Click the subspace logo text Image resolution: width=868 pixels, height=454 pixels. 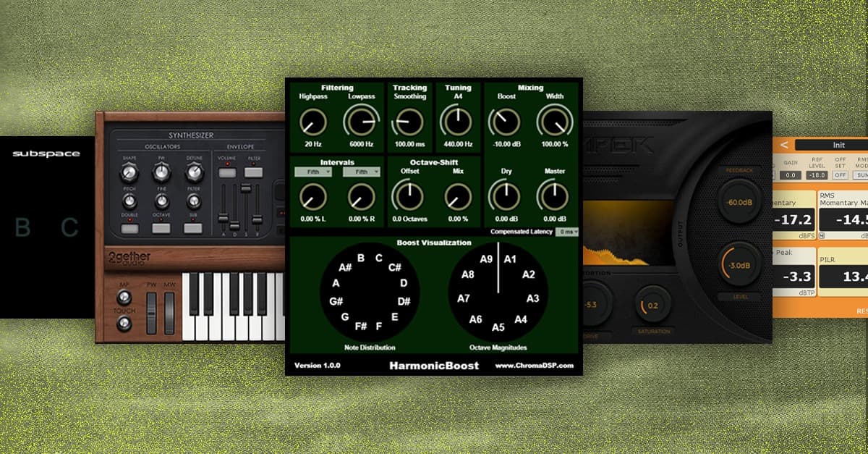[x=46, y=154]
